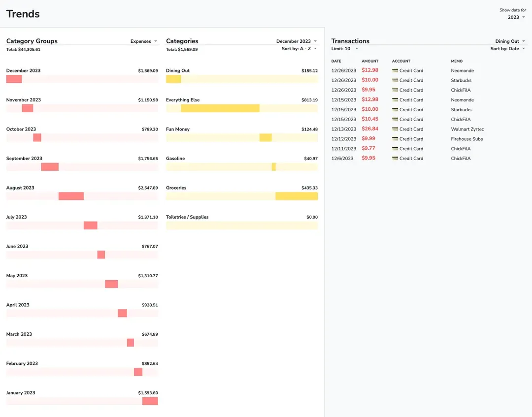Click the credit card icon on 12/6/2023 row
Image resolution: width=532 pixels, height=417 pixels.
395,159
